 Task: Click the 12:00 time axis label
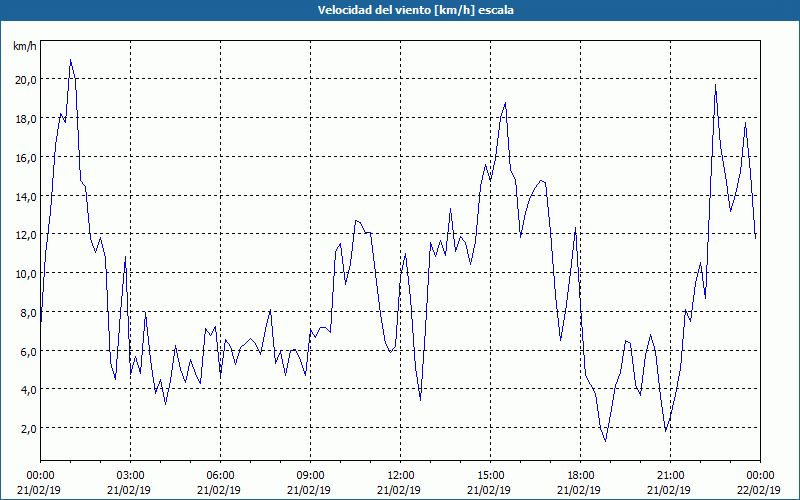(401, 476)
